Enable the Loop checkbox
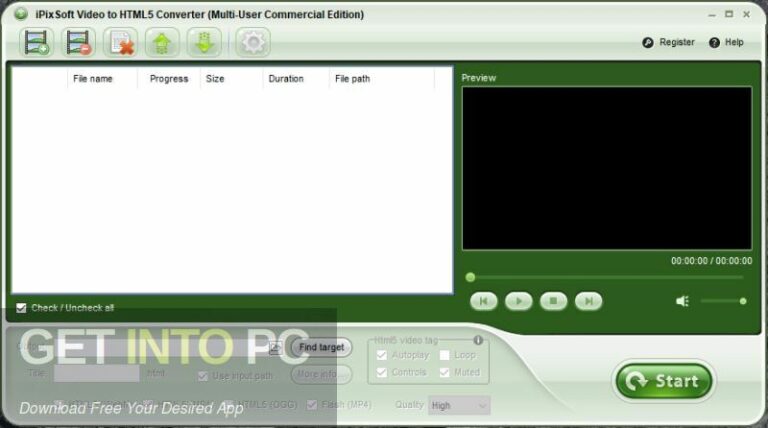Image resolution: width=768 pixels, height=428 pixels. click(444, 355)
